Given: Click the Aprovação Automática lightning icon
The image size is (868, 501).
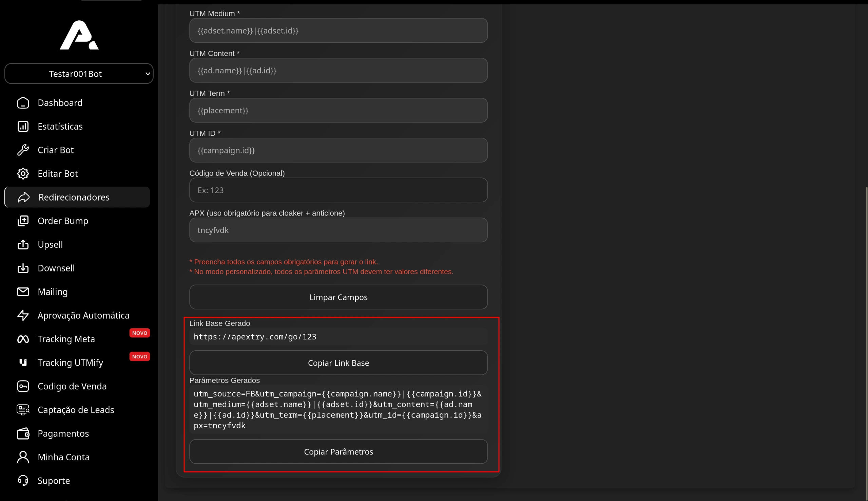Looking at the screenshot, I should point(23,316).
